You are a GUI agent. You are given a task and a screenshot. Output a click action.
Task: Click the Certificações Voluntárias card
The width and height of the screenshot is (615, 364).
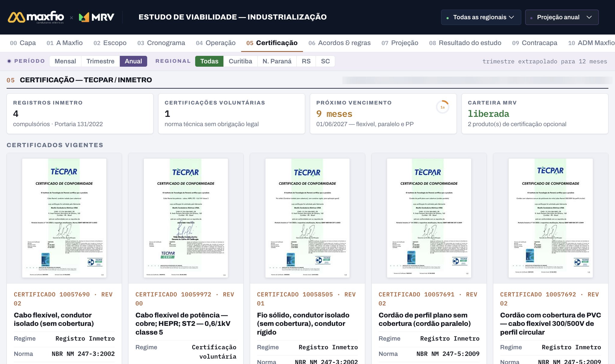(232, 114)
